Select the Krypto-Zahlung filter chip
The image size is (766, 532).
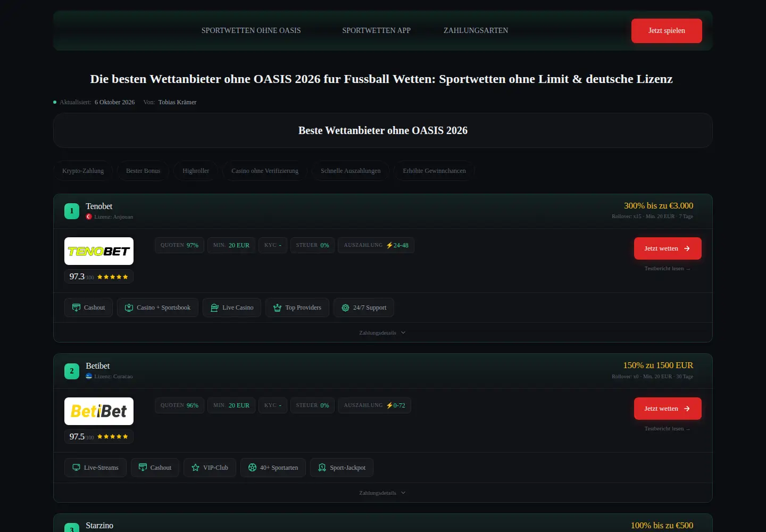coord(83,171)
